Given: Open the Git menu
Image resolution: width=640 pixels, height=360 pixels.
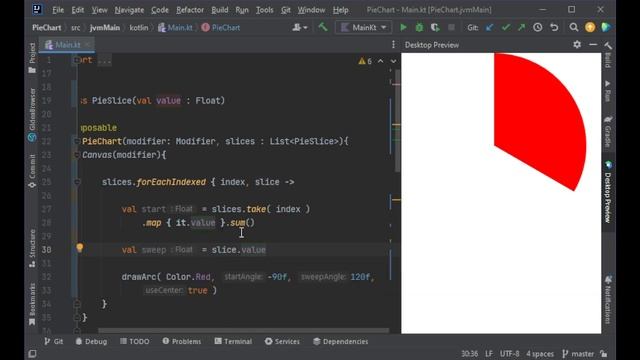Looking at the screenshot, I should click(286, 10).
